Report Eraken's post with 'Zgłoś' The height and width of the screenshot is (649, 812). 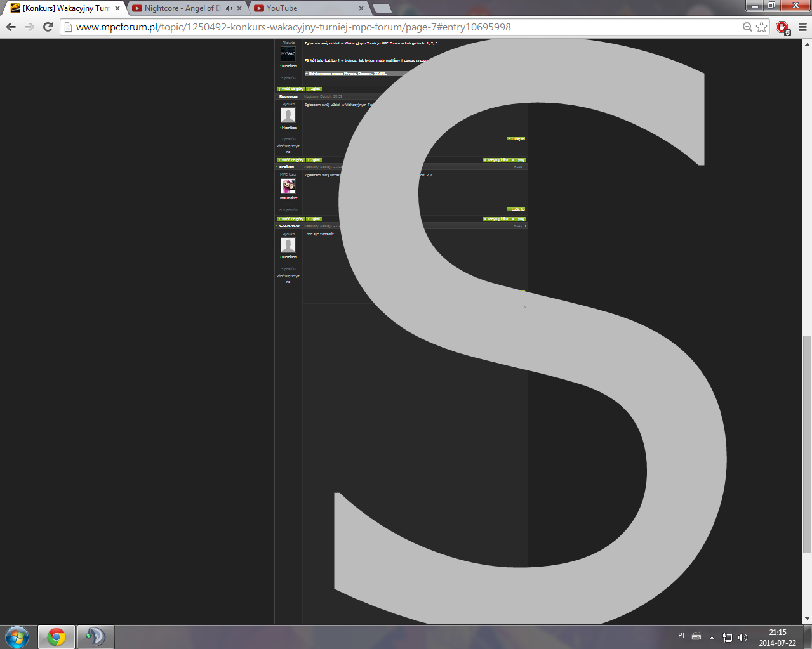(314, 219)
